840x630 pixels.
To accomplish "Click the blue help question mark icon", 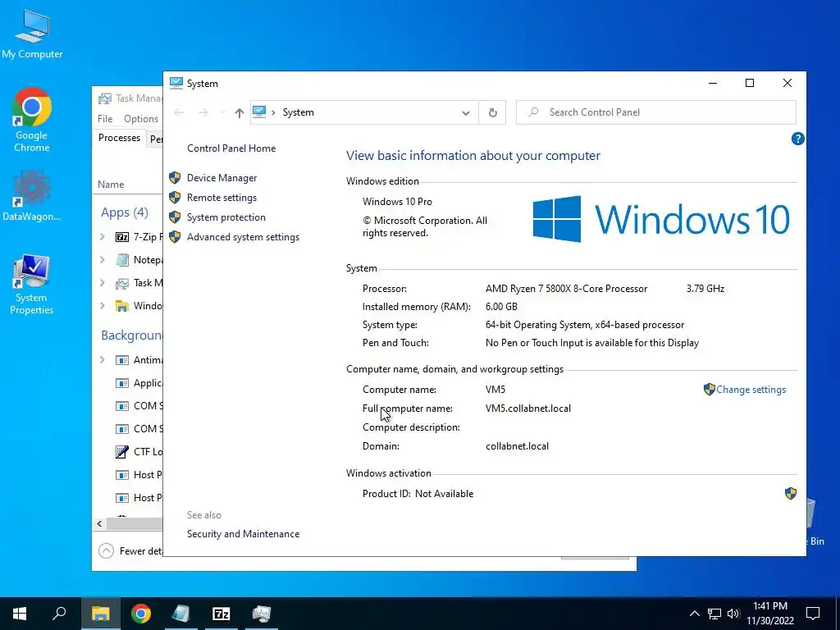I will [797, 139].
